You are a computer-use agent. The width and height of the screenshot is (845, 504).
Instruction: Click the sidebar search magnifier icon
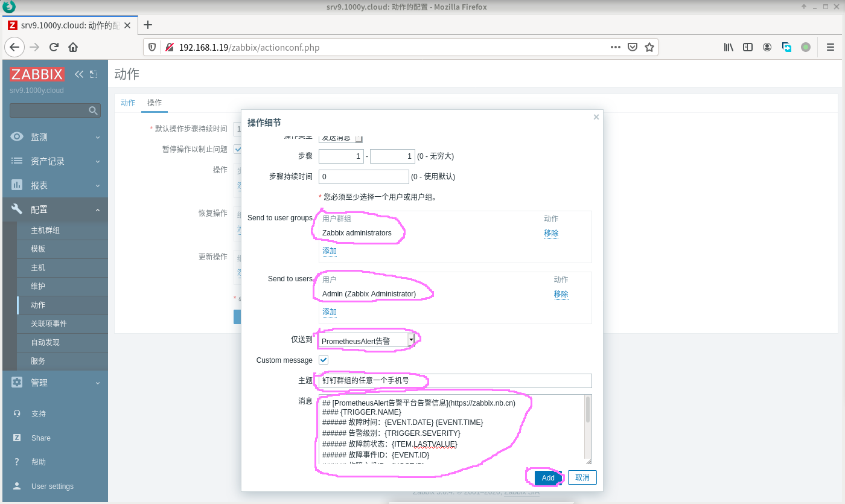click(x=93, y=110)
